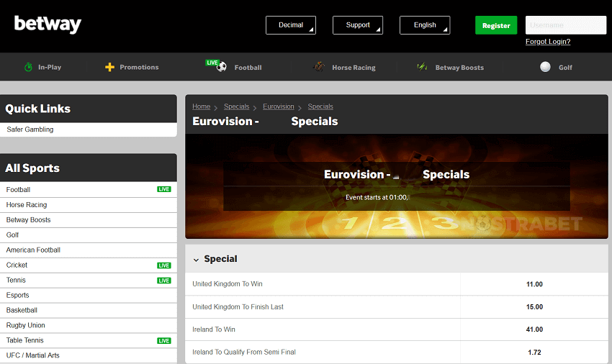Click the live Football ball icon
Screen dimensions: 612x364
click(221, 67)
